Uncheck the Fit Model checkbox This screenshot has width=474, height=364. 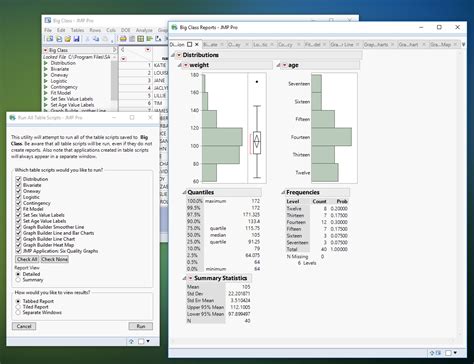[18, 209]
